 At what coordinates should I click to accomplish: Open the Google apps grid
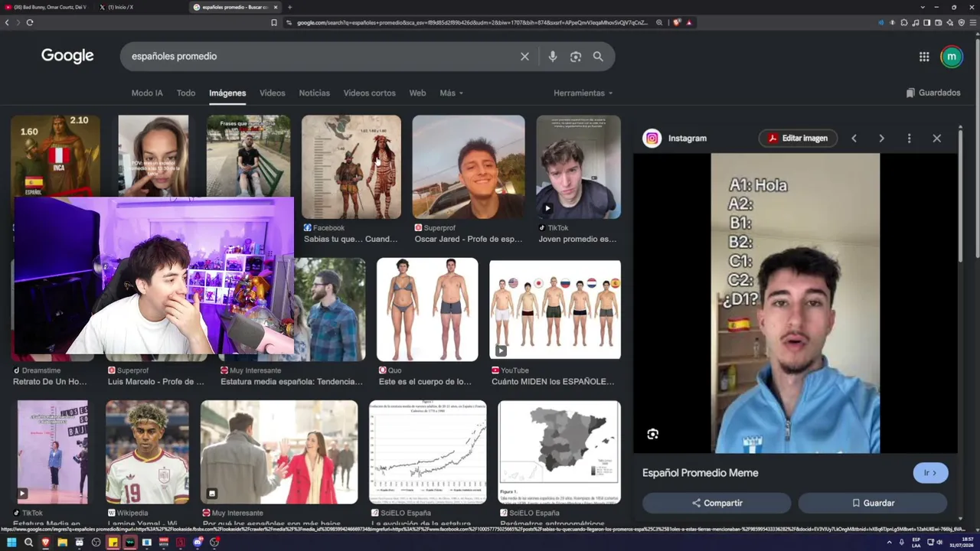(x=924, y=57)
